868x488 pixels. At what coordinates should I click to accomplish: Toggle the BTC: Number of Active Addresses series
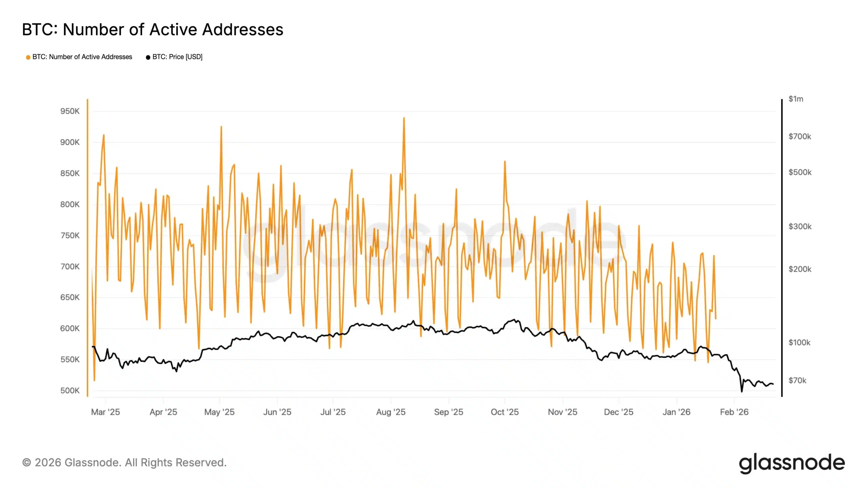tap(82, 57)
